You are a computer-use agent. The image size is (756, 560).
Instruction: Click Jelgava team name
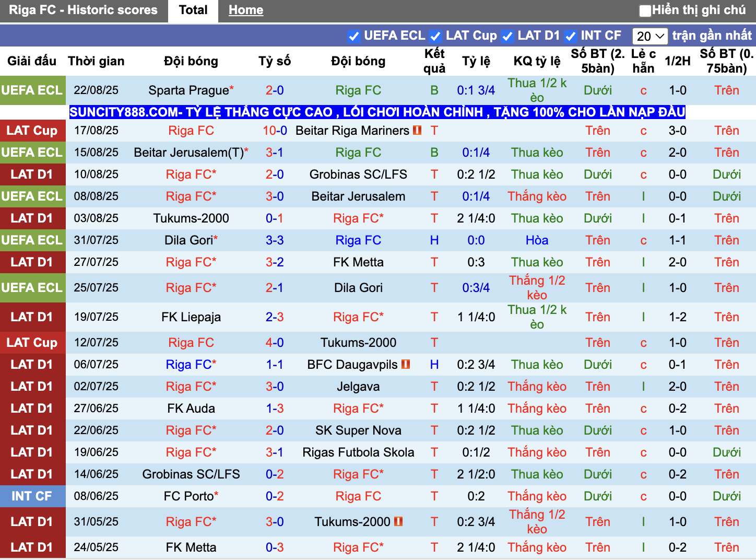click(x=358, y=387)
